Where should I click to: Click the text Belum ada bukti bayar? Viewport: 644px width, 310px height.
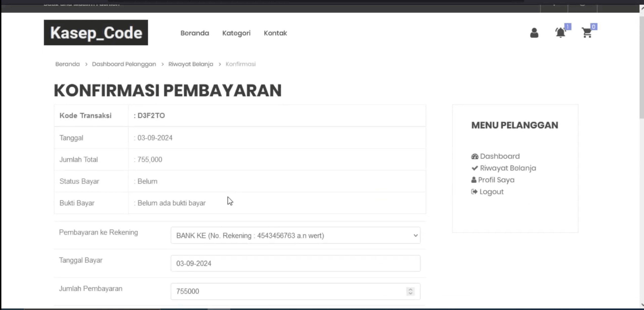point(171,203)
